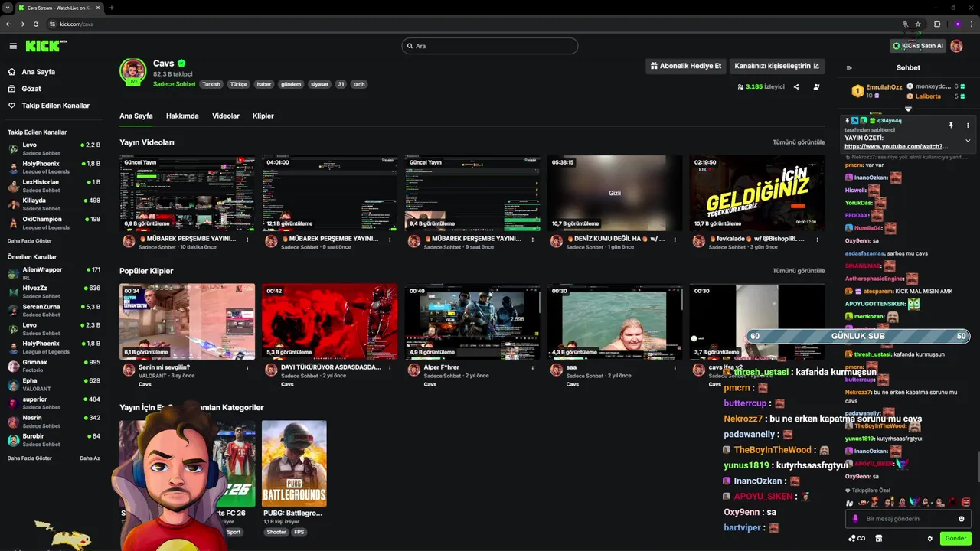The image size is (980, 551).
Task: Open chat settings gear icon
Action: pyautogui.click(x=930, y=539)
